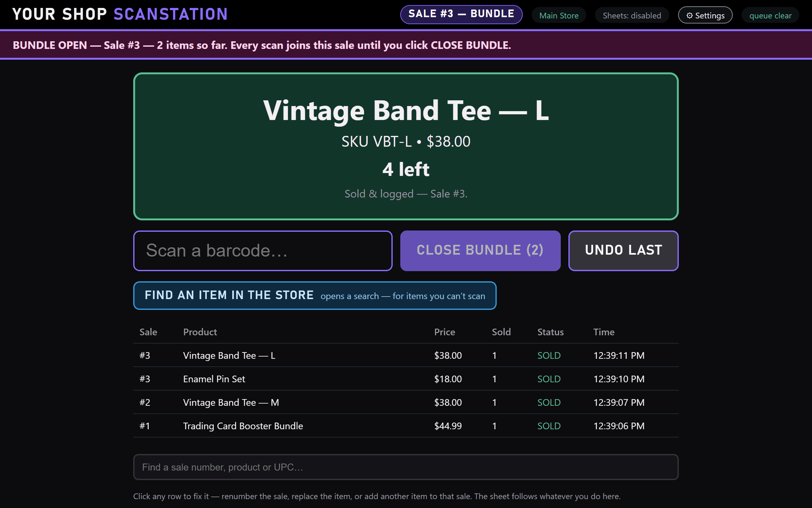Open the Enamel Pin Set sale row
Viewport: 812px width, 508px height.
(406, 379)
